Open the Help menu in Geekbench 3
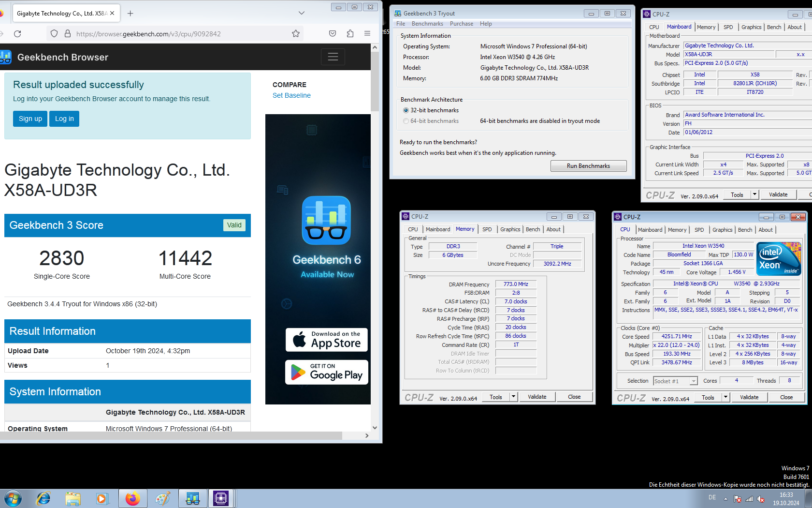812x508 pixels. pos(486,24)
